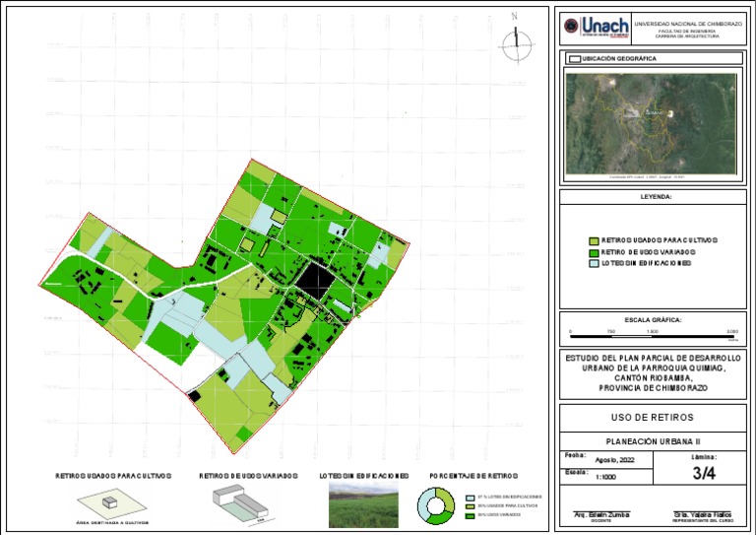Open the satellite location map thumbnail
Image resolution: width=756 pixels, height=535 pixels.
point(650,125)
